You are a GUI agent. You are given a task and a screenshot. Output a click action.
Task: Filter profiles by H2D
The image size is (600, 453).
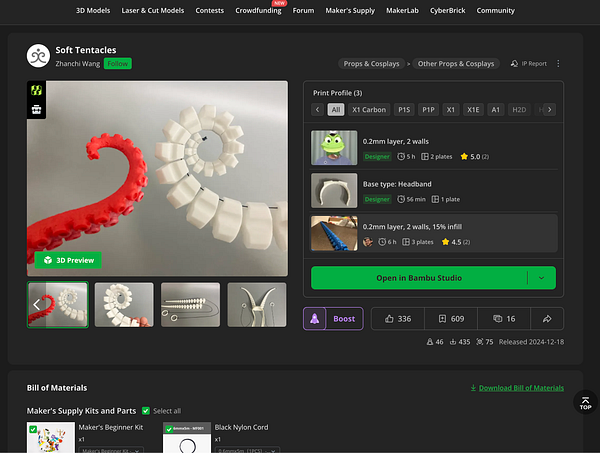click(x=519, y=110)
